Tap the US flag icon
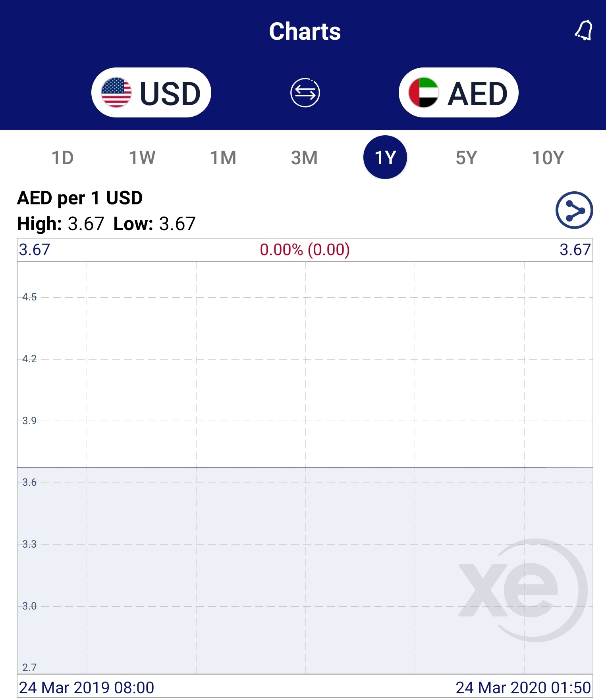 click(116, 92)
